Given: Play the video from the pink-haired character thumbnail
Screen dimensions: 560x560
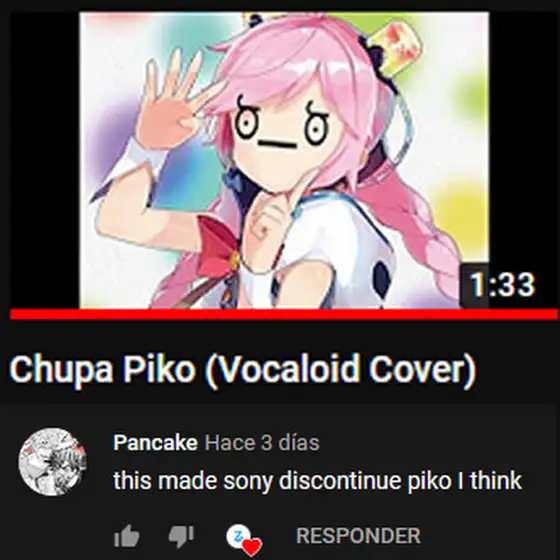Looking at the screenshot, I should click(284, 160).
